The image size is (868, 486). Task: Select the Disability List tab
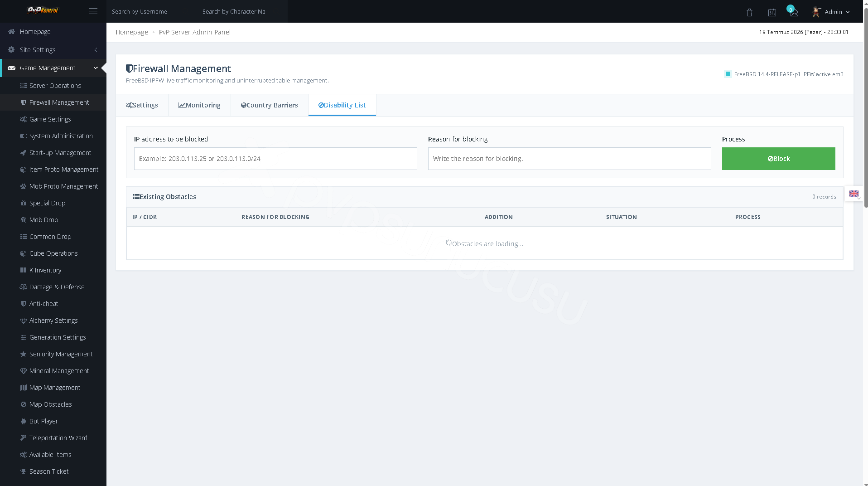coord(342,105)
